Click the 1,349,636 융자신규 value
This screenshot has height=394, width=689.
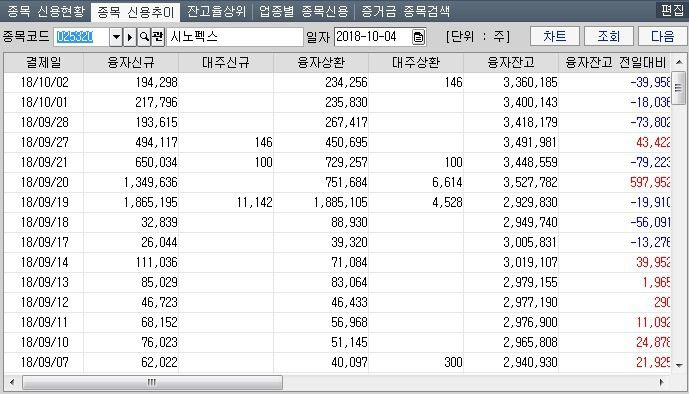[150, 182]
